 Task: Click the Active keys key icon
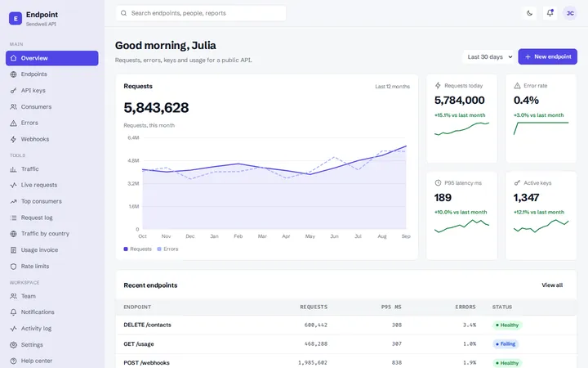point(517,183)
